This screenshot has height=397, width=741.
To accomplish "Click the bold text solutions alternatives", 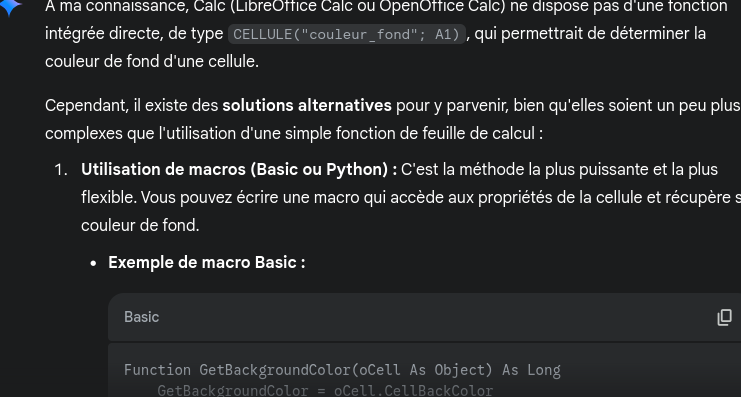I will click(307, 106).
